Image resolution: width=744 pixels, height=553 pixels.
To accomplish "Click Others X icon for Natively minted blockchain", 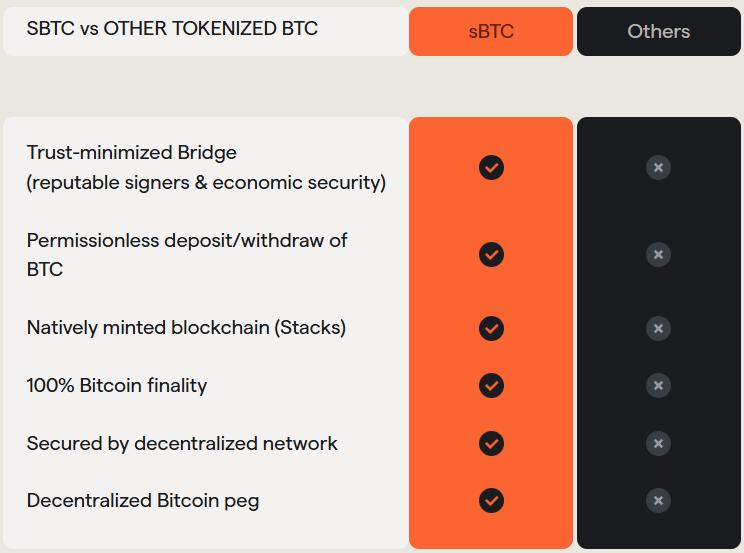I will [658, 328].
